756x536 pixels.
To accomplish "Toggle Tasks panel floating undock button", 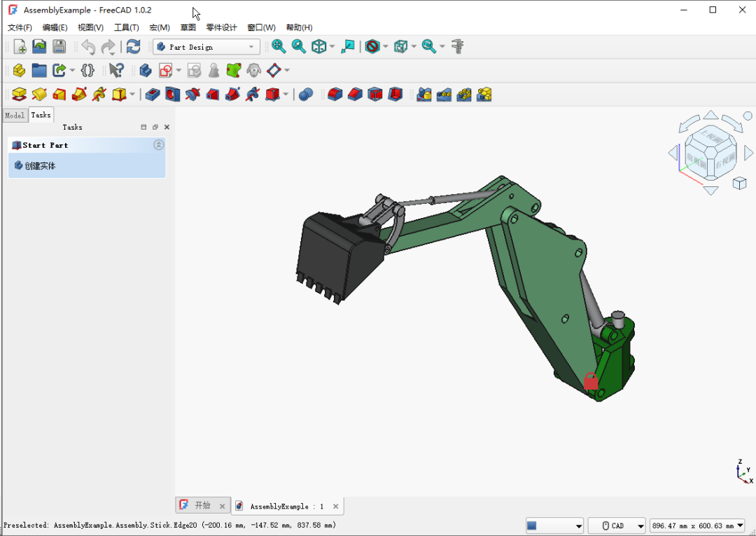I will point(155,128).
